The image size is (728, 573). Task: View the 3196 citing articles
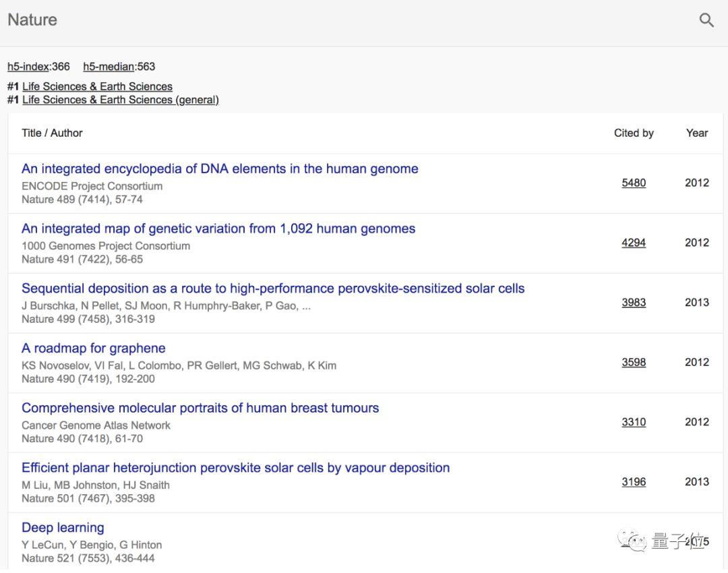[634, 482]
